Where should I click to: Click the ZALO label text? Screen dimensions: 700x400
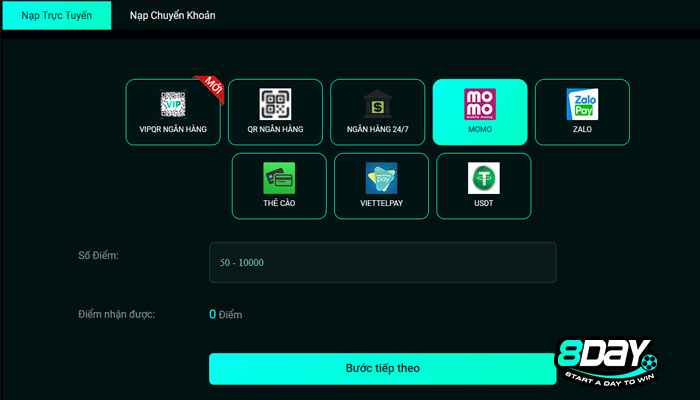582,129
